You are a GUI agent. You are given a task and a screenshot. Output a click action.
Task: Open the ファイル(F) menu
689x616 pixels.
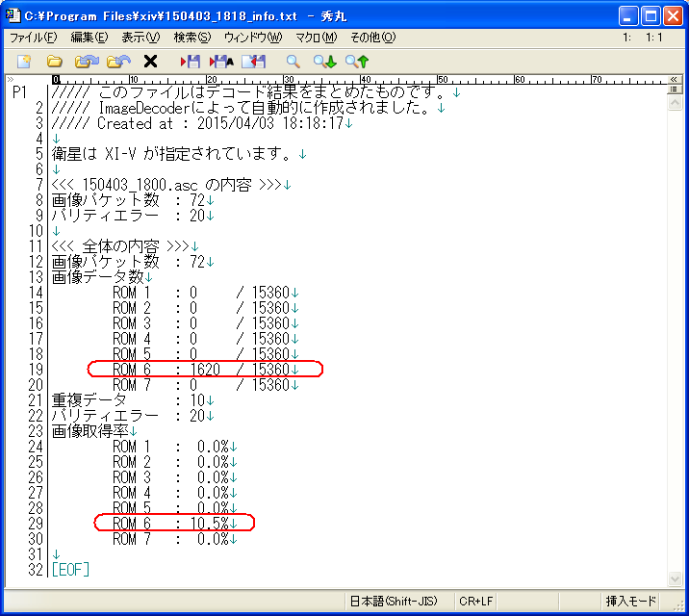click(x=34, y=38)
